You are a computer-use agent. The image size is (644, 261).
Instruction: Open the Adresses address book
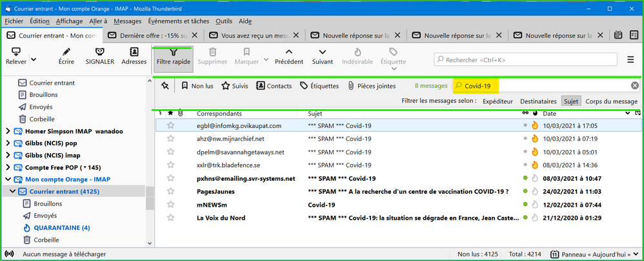tap(134, 52)
